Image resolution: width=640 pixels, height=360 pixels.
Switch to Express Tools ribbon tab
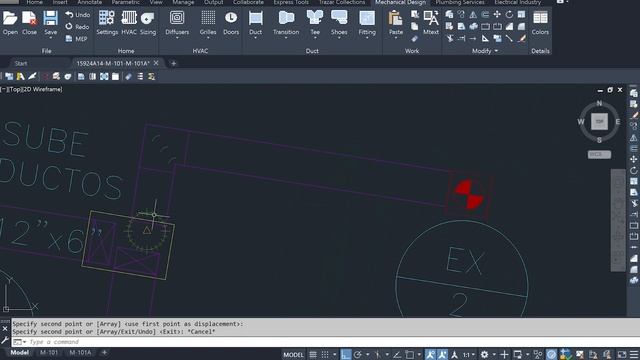pyautogui.click(x=291, y=2)
